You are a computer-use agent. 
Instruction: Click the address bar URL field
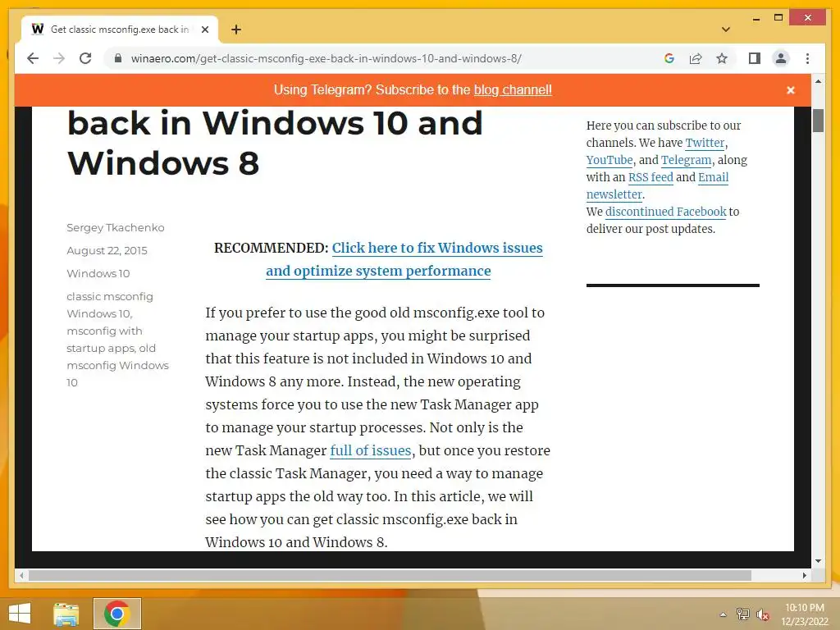point(326,58)
